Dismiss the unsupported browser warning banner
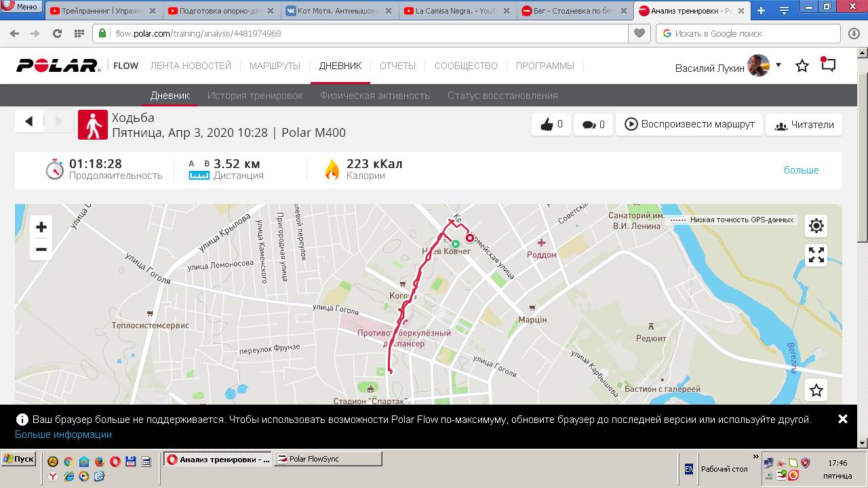868x488 pixels. [843, 420]
